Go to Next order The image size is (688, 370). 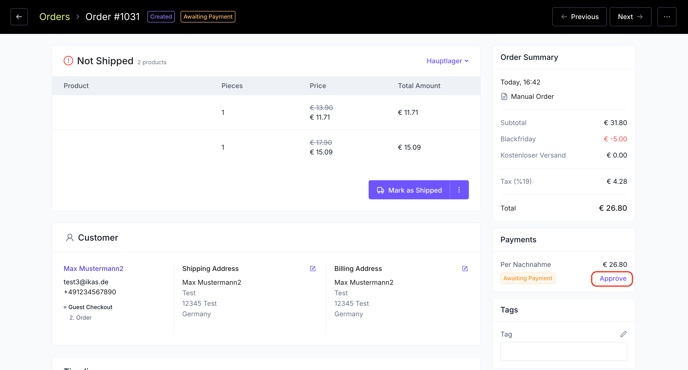[x=630, y=17]
